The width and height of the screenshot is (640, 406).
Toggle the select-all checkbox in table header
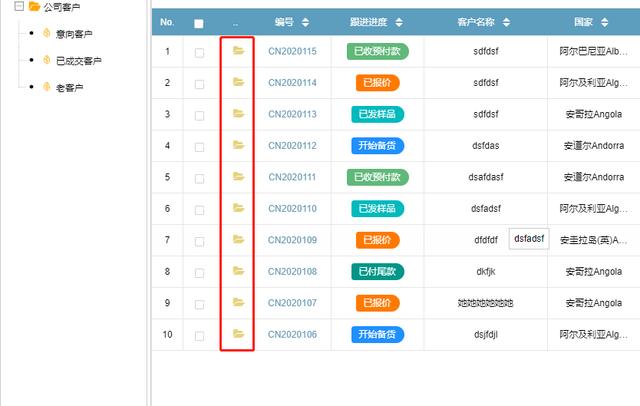click(199, 24)
